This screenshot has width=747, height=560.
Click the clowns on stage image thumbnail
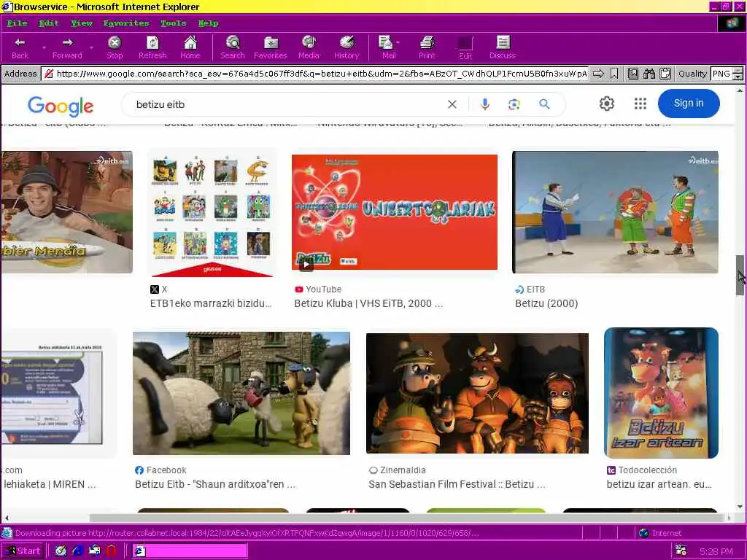tap(615, 212)
